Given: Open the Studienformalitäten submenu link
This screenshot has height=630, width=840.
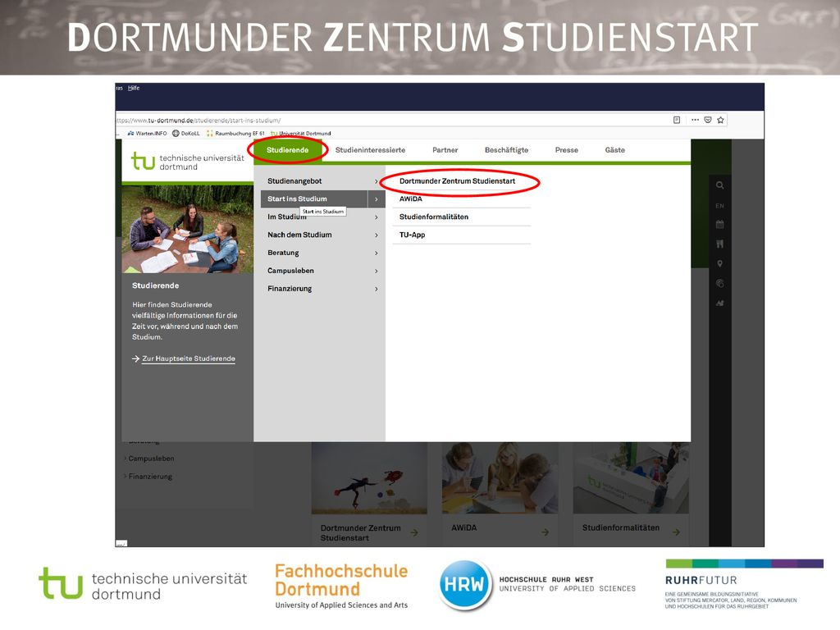Looking at the screenshot, I should pyautogui.click(x=434, y=217).
